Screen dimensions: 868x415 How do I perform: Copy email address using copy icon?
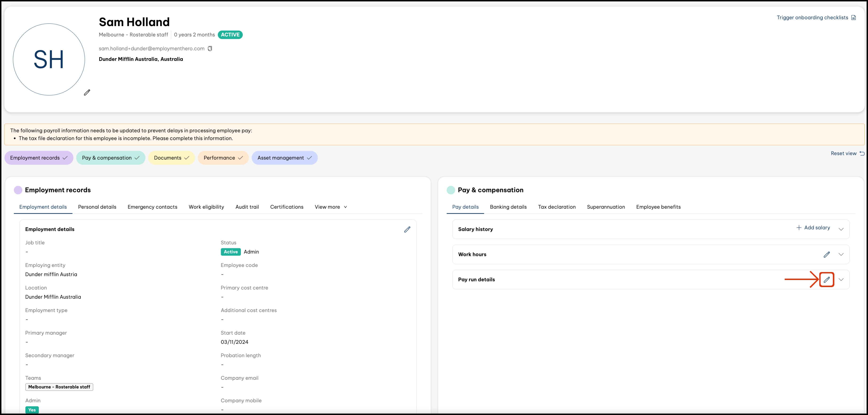(210, 48)
